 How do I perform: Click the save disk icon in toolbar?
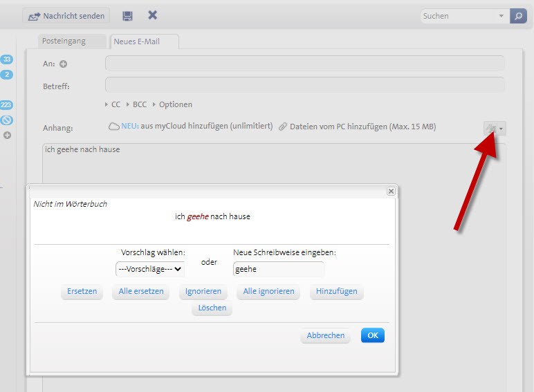(127, 15)
